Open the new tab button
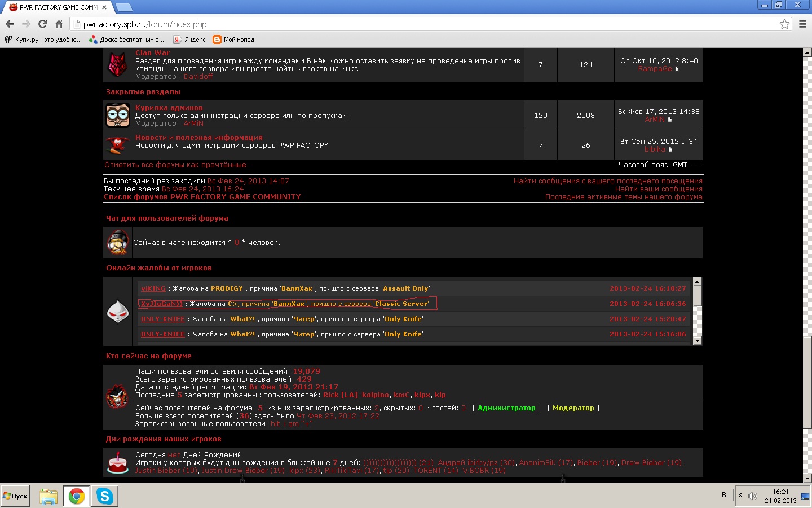 (123, 7)
